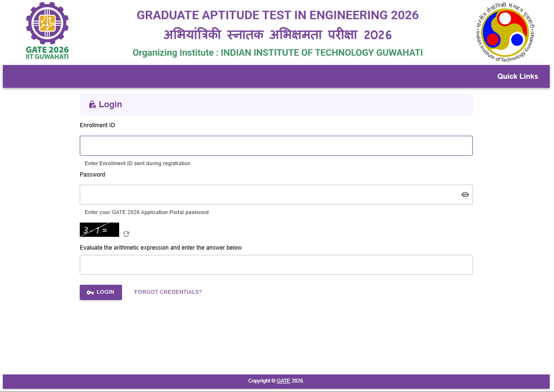The height and width of the screenshot is (392, 554).
Task: Click the GATE 2026 gear-wheel emblem
Action: pos(47,23)
